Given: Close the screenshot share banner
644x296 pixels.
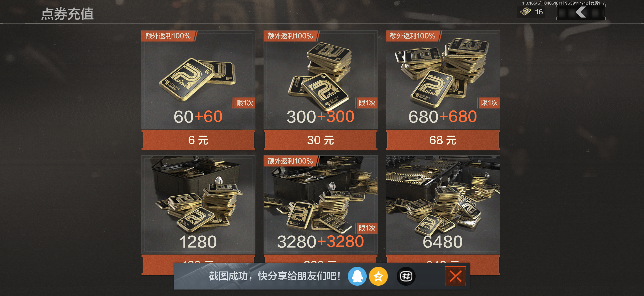Looking at the screenshot, I should pos(455,276).
